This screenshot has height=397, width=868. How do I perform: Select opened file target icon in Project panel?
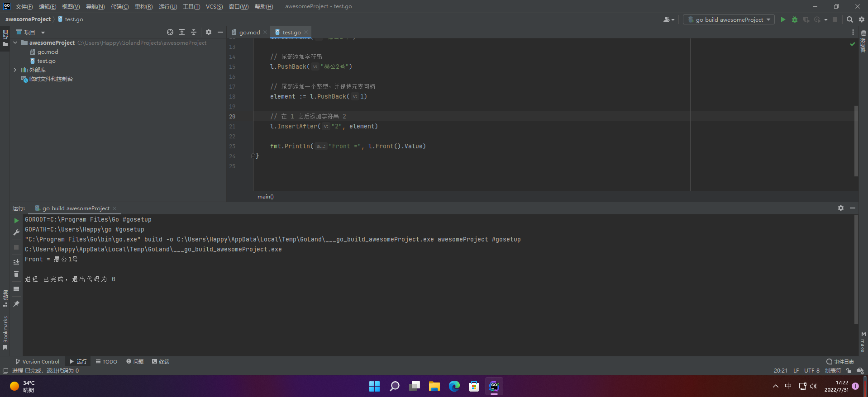pos(170,32)
